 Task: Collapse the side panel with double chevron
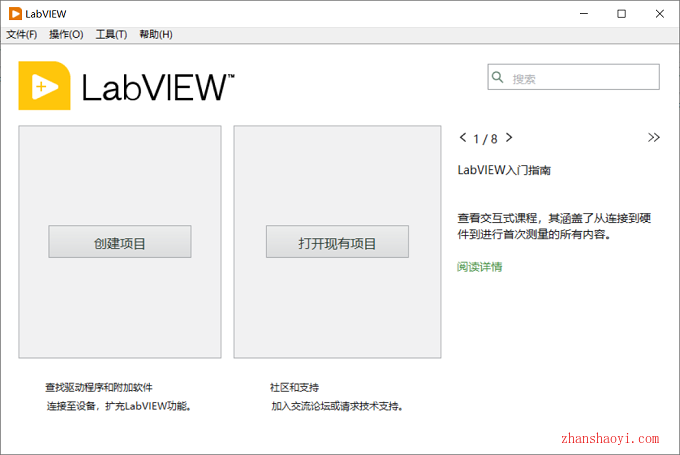click(654, 137)
